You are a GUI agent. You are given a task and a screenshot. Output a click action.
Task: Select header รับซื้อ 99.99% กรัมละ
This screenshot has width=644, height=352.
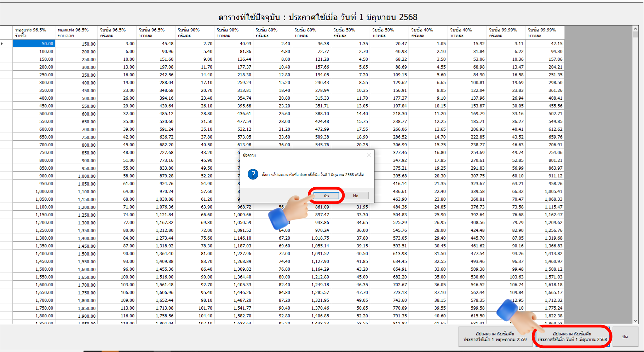click(x=506, y=33)
